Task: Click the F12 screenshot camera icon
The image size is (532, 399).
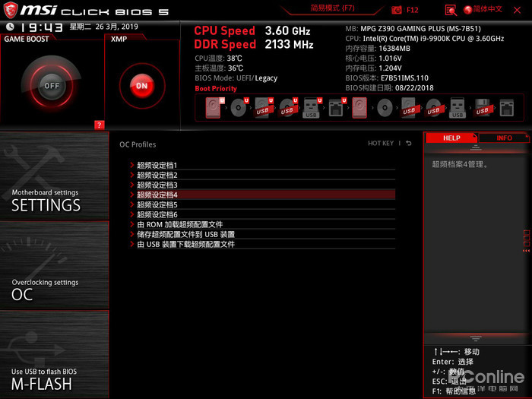Action: pyautogui.click(x=397, y=10)
